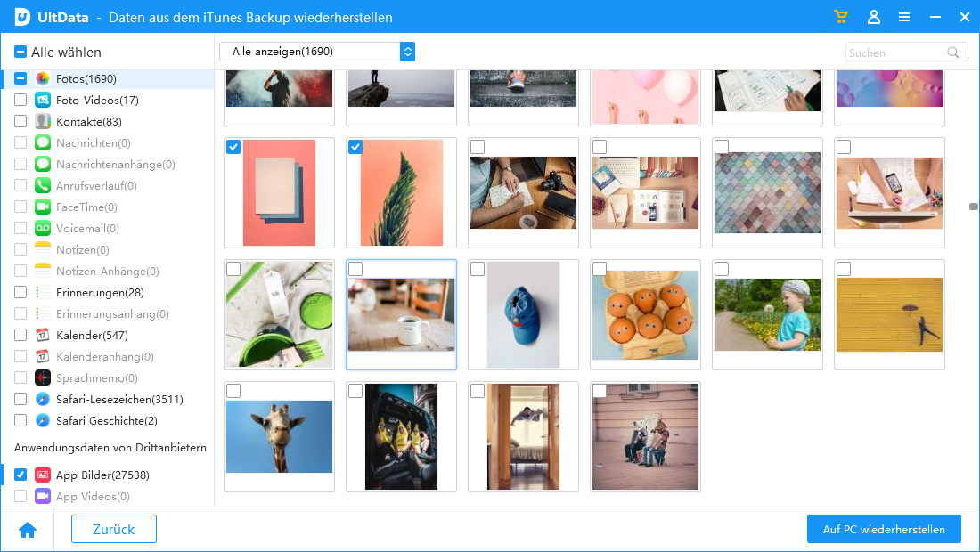Go to home via house icon
This screenshot has width=980, height=552.
click(28, 530)
